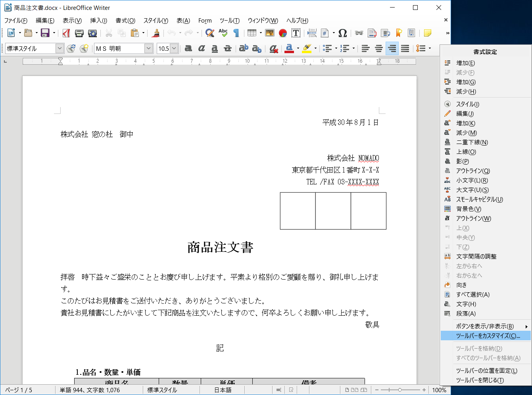Screen dimensions: 532x395
Task: Switch to book view layout
Action: [x=363, y=390]
